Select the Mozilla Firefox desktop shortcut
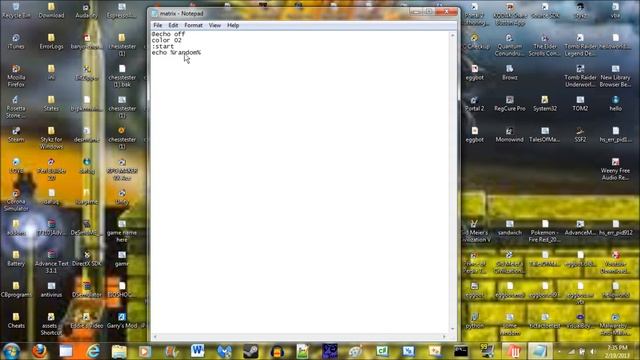Screen dimensions: 640x360 coord(16,76)
